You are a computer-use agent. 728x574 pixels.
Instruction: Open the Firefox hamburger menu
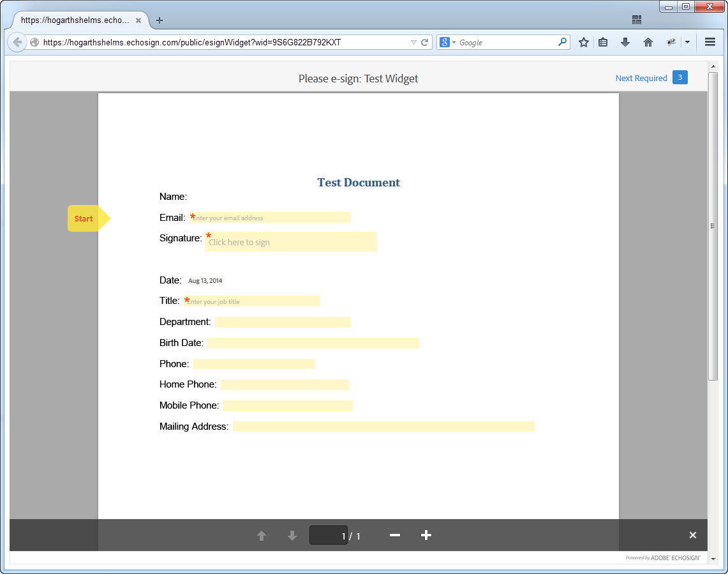click(x=709, y=42)
